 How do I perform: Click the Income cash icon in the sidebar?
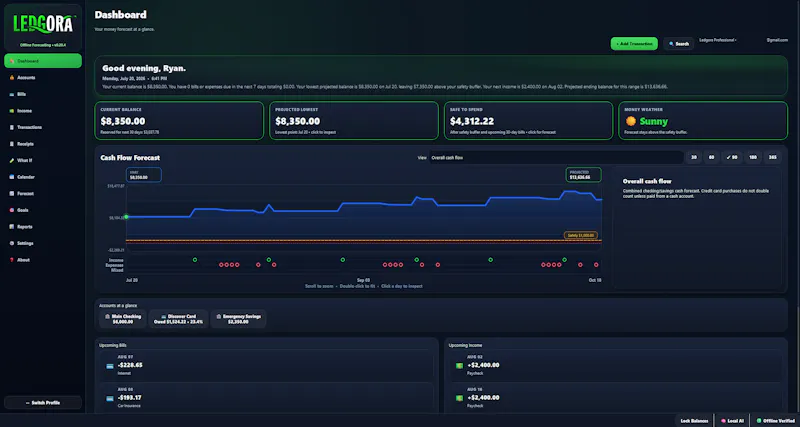[11, 111]
